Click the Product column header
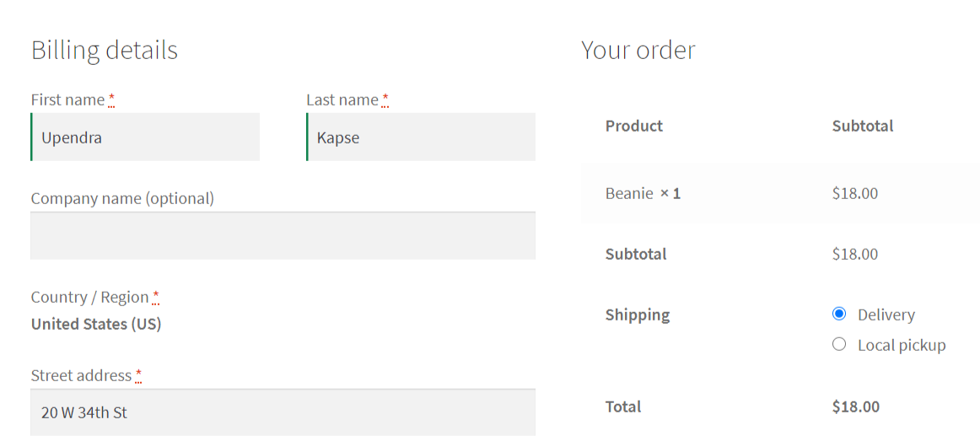Screen dimensions: 980x441 point(633,126)
